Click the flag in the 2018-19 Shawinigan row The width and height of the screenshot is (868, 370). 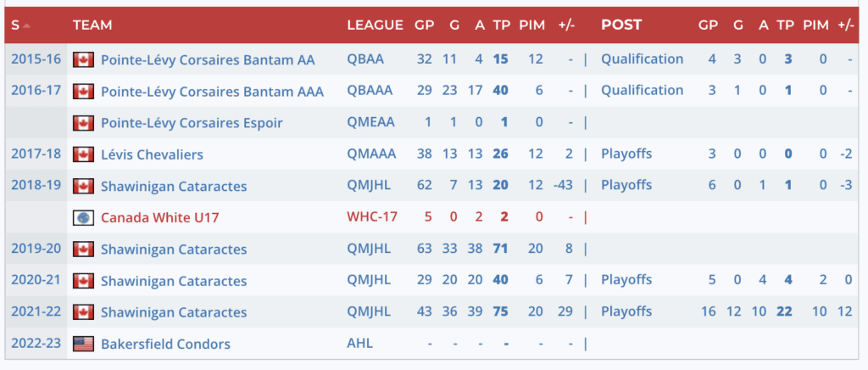tap(83, 186)
